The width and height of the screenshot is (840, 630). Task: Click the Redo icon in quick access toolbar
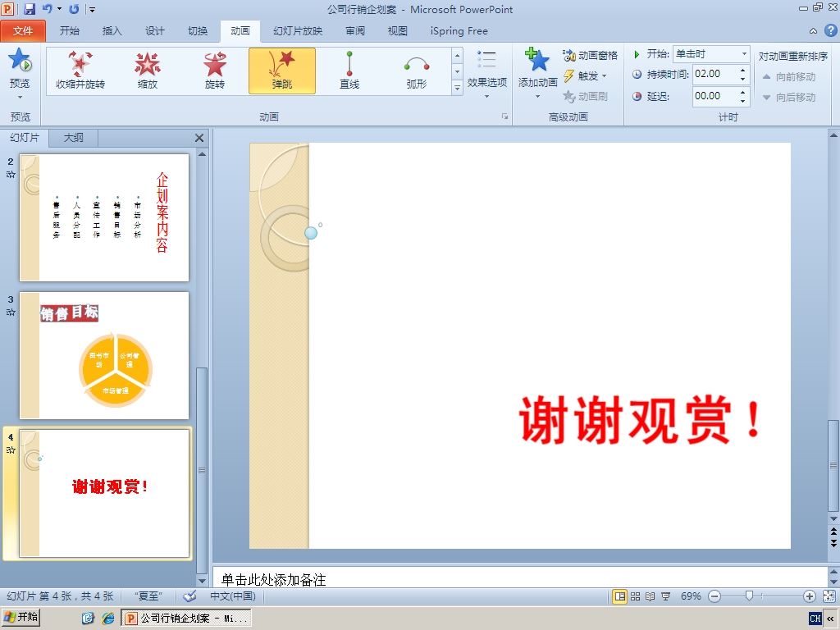[74, 9]
